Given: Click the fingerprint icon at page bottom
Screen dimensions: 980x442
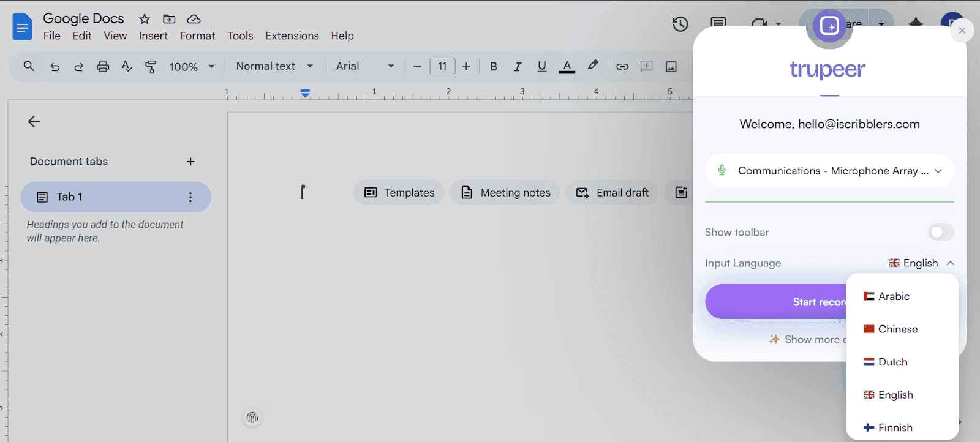Looking at the screenshot, I should pos(252,418).
